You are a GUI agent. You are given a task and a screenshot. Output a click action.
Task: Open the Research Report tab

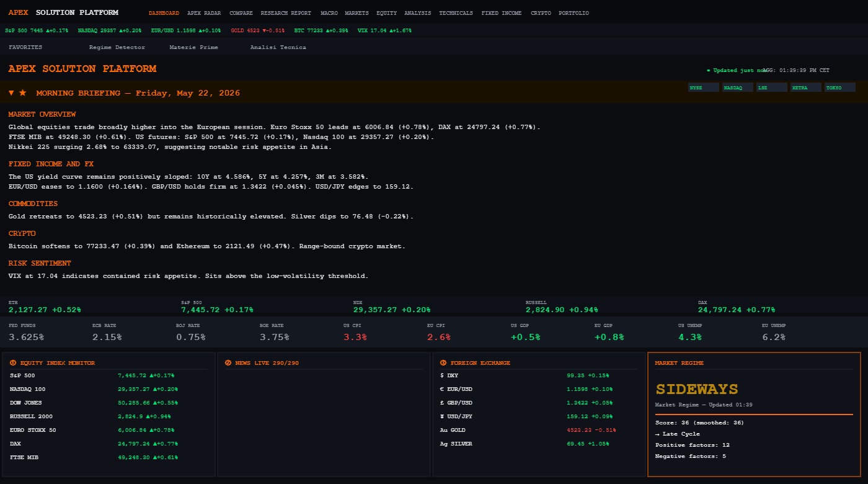coord(286,13)
